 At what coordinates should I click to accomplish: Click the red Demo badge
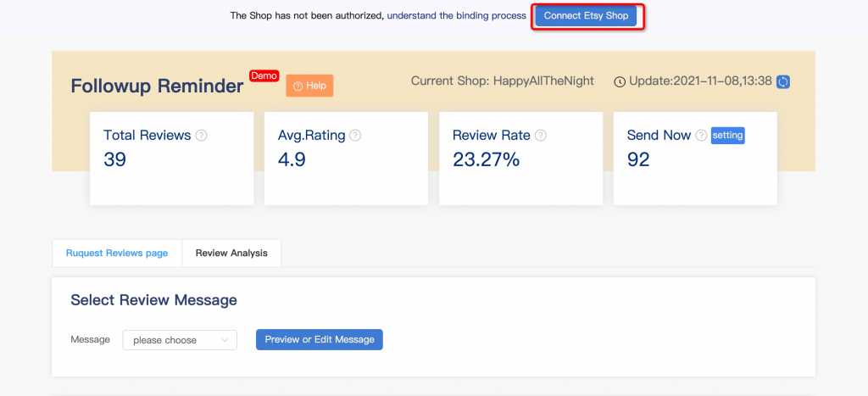(264, 75)
